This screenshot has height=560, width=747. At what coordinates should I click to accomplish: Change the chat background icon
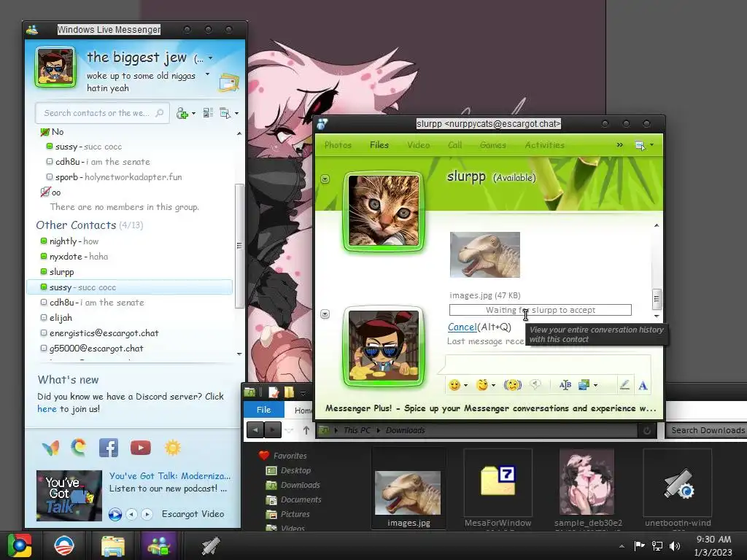pos(584,385)
